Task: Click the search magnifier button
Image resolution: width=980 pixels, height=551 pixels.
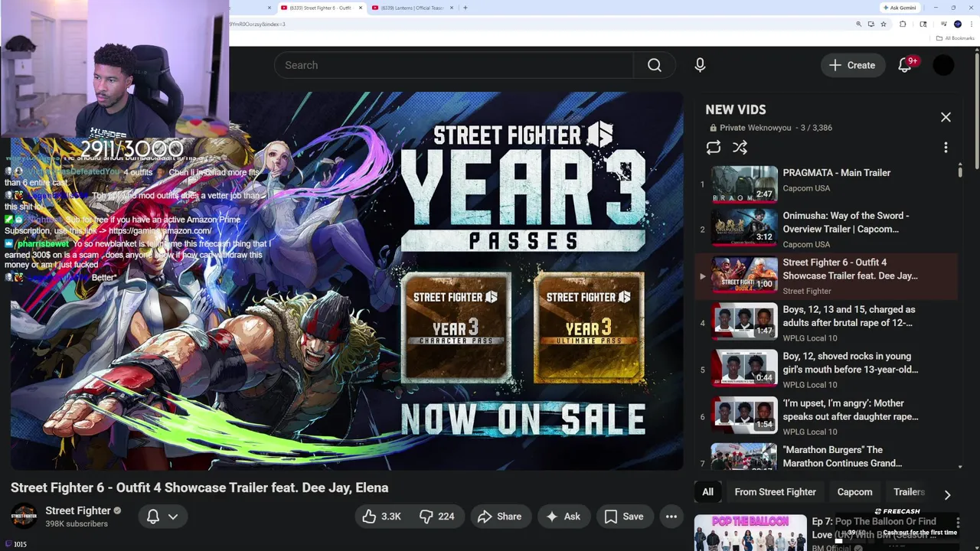Action: tap(655, 65)
